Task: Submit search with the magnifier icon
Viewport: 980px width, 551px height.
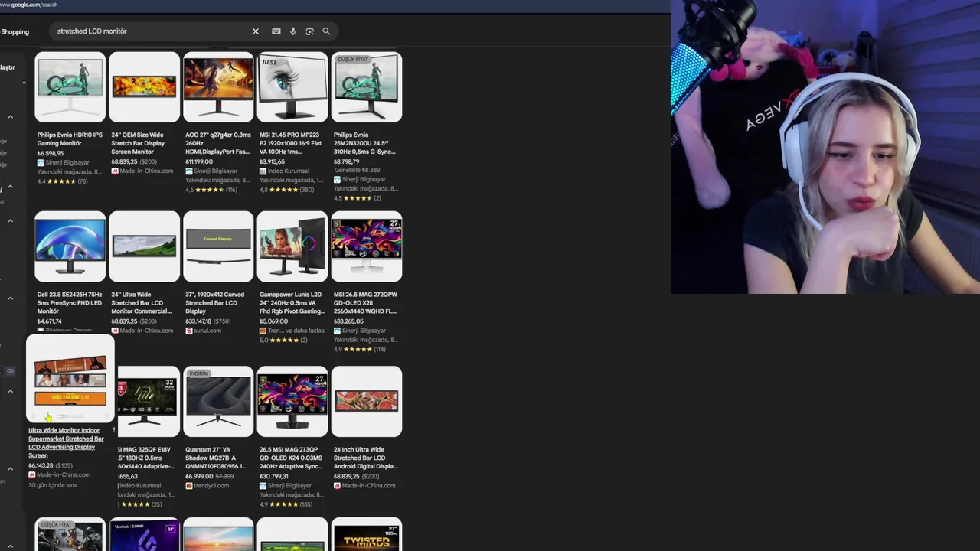Action: (326, 31)
